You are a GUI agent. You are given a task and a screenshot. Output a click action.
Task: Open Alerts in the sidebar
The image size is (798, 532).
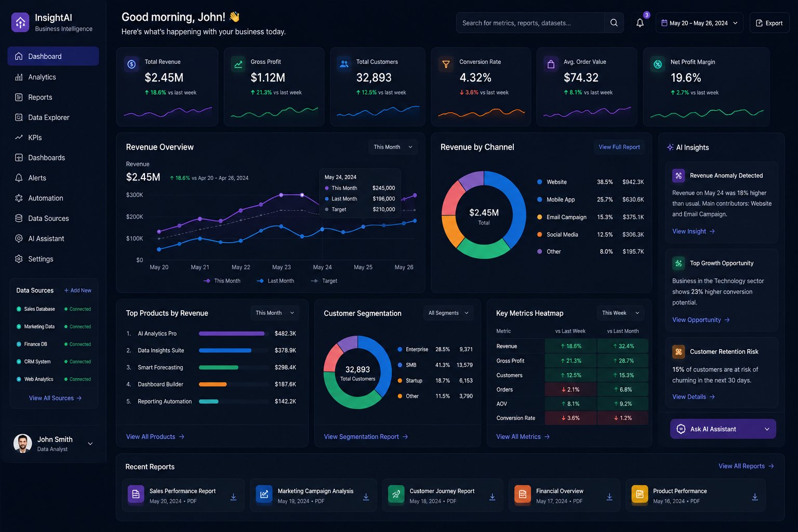click(53, 178)
